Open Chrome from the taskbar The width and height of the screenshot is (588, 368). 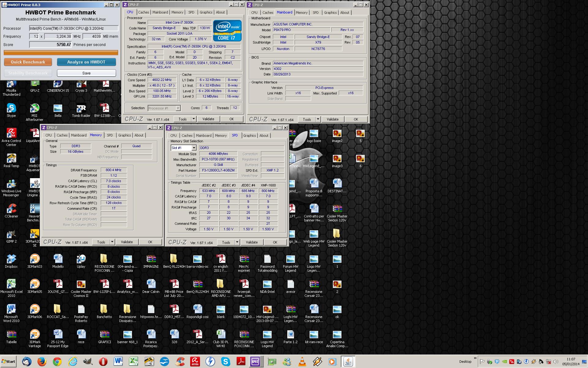tap(57, 362)
